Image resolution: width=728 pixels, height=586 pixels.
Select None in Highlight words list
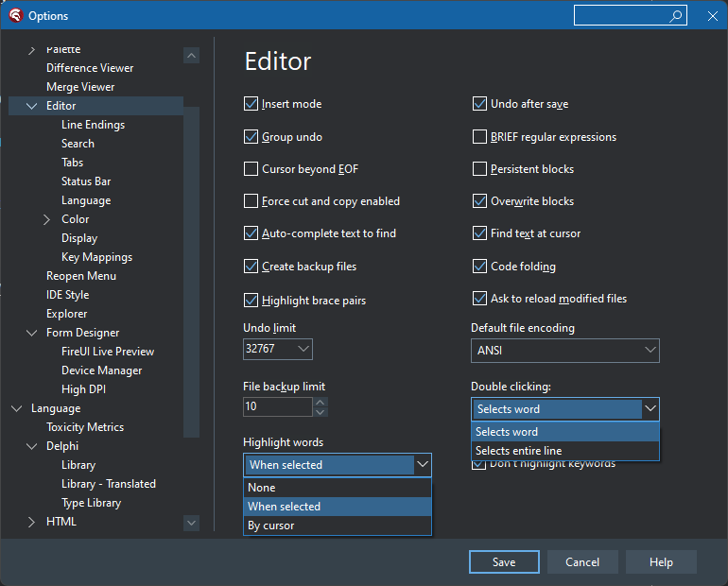[x=338, y=488]
